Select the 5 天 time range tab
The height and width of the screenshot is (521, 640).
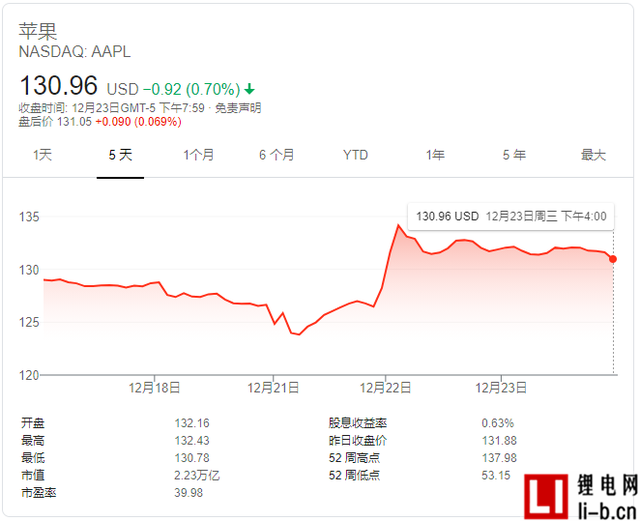[120, 155]
